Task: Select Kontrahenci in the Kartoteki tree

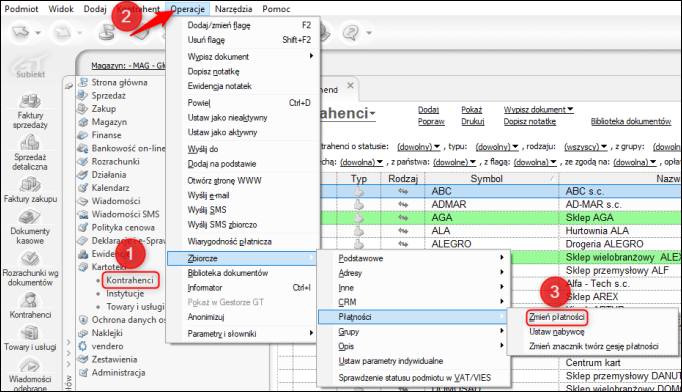Action: coord(130,281)
